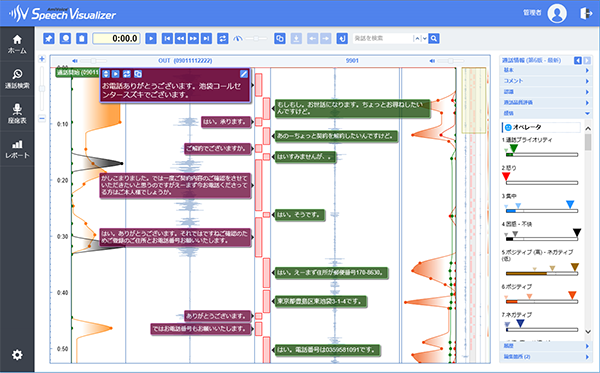Screen dimensions: 600x373
Task: Adjust the playback speed slider
Action: (256, 38)
